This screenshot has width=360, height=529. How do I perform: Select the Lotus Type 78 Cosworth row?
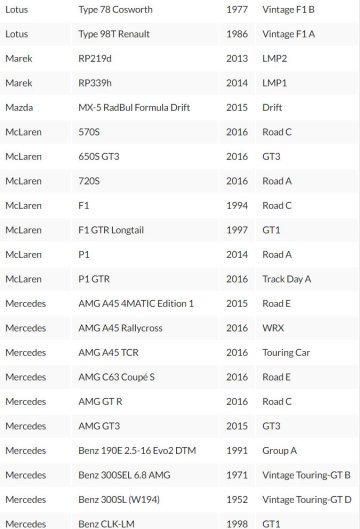179,9
